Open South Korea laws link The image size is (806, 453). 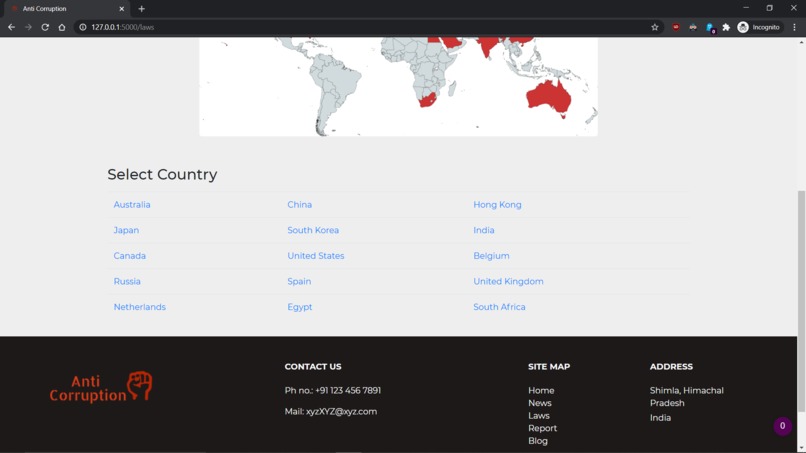point(313,230)
